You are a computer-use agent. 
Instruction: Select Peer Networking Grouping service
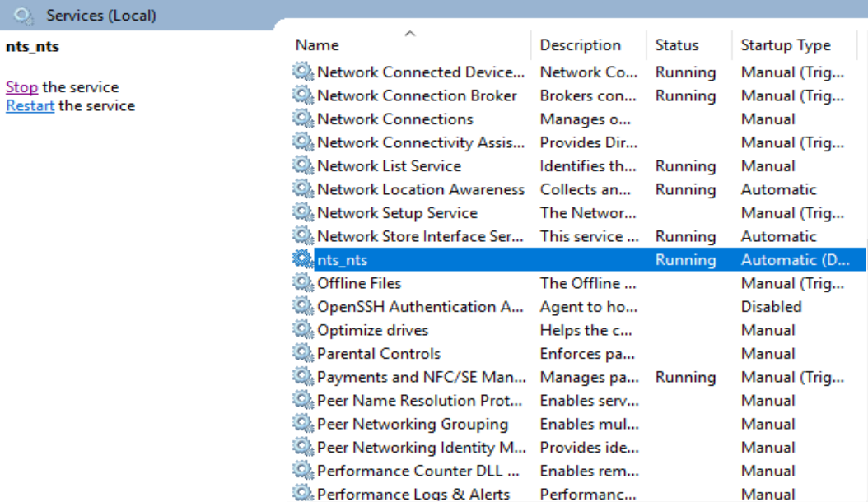[412, 424]
